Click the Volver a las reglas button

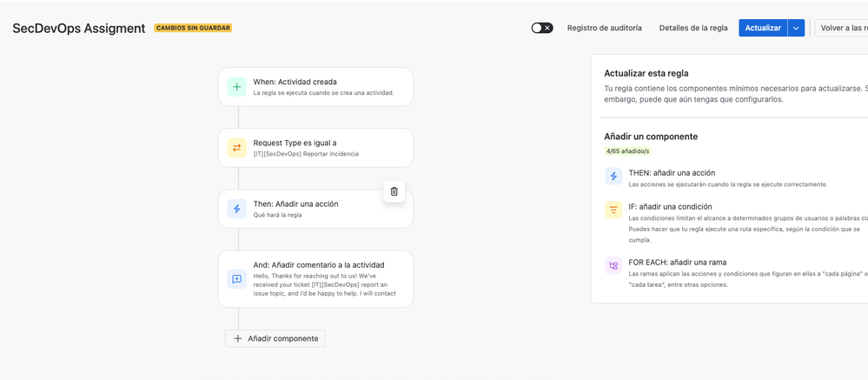(841, 28)
